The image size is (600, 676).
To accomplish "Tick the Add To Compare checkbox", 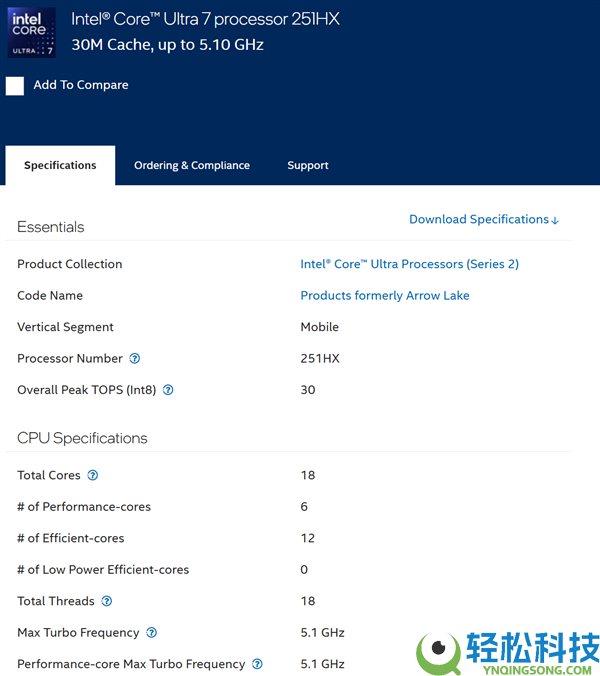I will [x=15, y=86].
